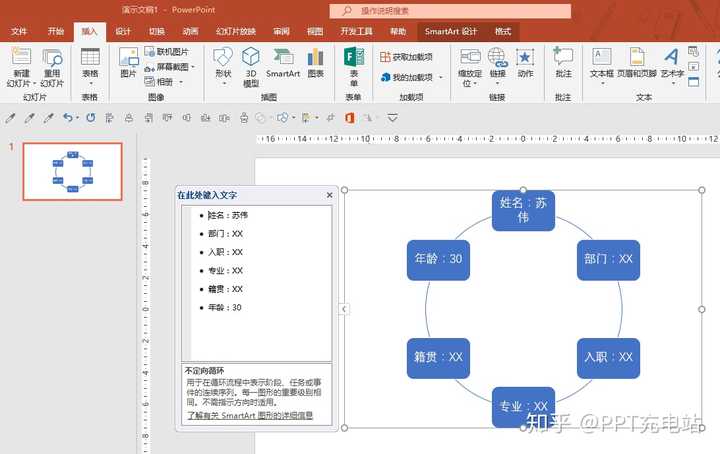Image resolution: width=720 pixels, height=454 pixels.
Task: Select the SmartArt node 入职：XX
Action: coord(608,358)
